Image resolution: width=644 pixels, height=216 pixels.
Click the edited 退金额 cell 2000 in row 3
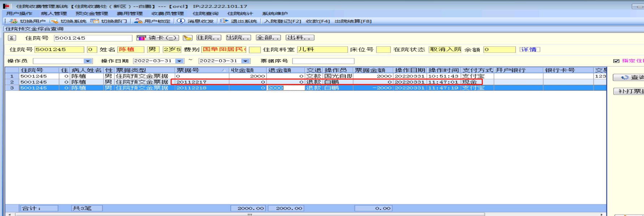tap(285, 88)
